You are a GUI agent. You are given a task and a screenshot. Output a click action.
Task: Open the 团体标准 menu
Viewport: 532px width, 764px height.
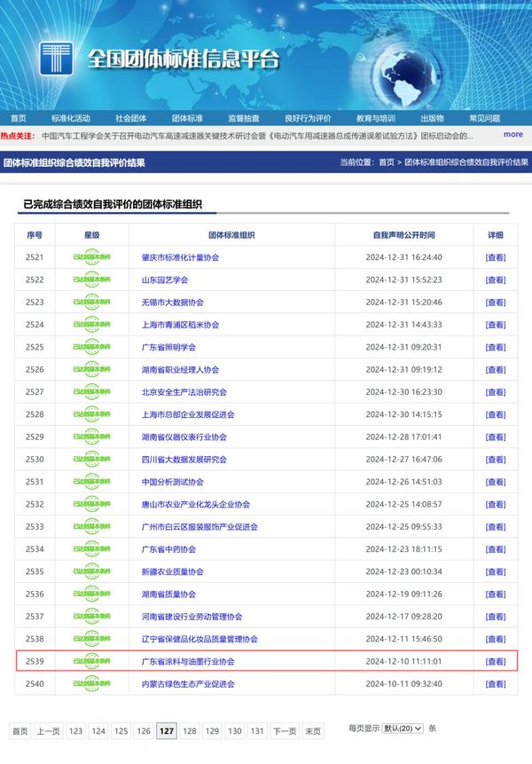pos(187,118)
